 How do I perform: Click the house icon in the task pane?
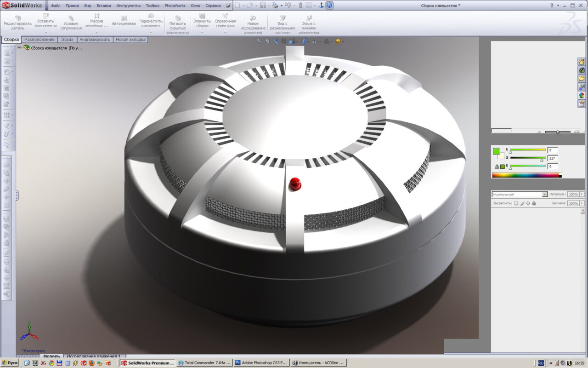tap(582, 62)
